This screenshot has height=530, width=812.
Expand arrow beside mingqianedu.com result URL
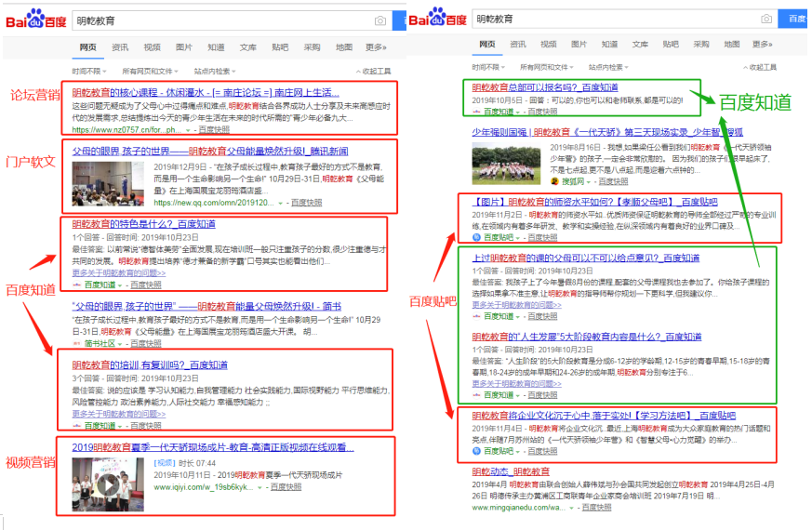(572, 508)
